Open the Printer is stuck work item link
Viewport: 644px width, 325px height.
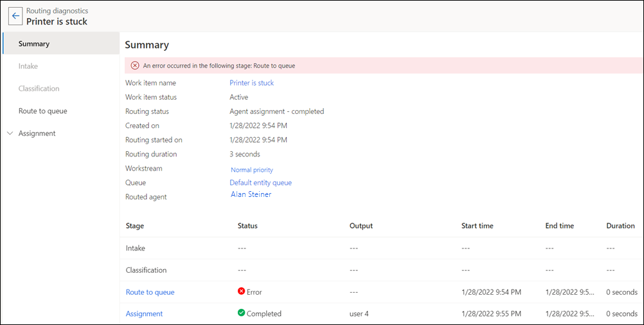[x=251, y=82]
